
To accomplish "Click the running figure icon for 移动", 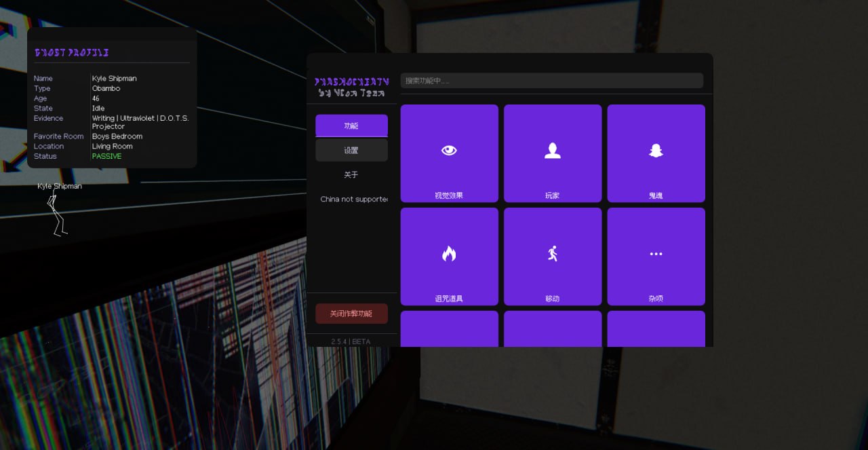I will coord(553,254).
